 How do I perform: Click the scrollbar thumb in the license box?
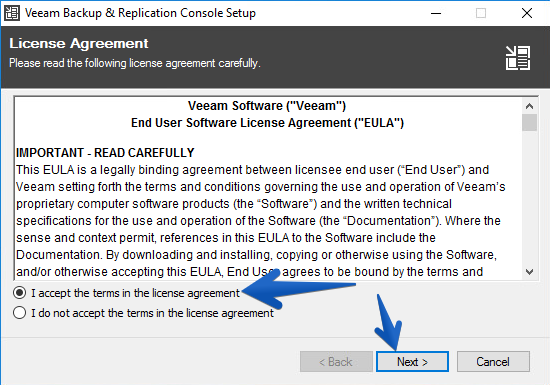(x=529, y=122)
